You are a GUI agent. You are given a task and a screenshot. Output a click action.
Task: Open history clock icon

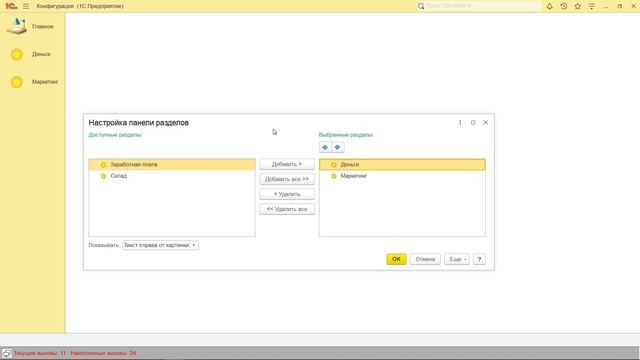tap(564, 6)
